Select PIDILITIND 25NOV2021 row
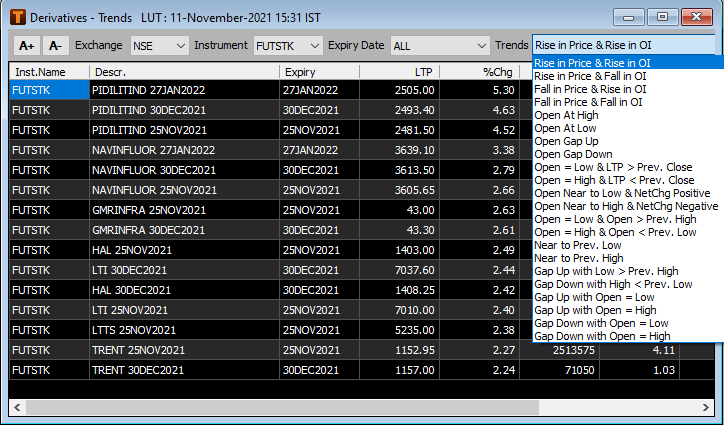 [271, 130]
